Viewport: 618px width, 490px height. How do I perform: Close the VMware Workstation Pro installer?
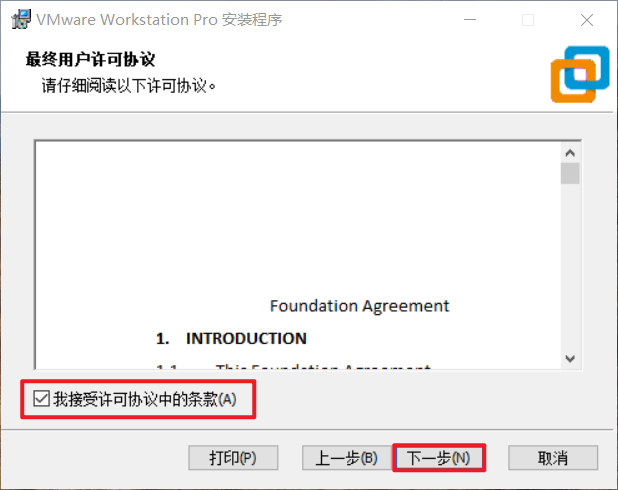[587, 20]
